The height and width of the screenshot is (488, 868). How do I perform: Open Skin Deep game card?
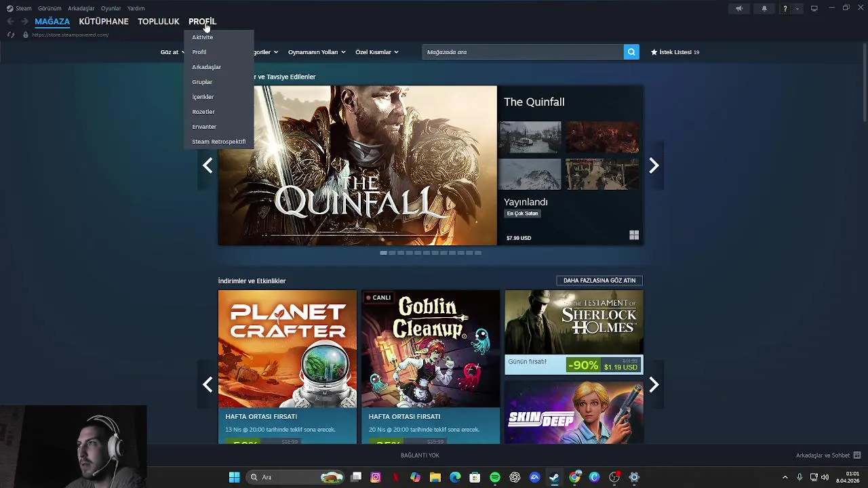click(574, 412)
